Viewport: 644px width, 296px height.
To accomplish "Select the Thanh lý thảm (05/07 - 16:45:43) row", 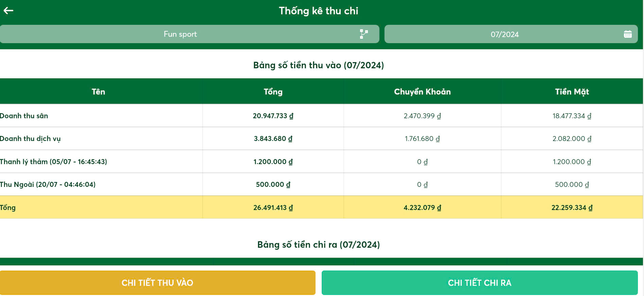I will (321, 161).
